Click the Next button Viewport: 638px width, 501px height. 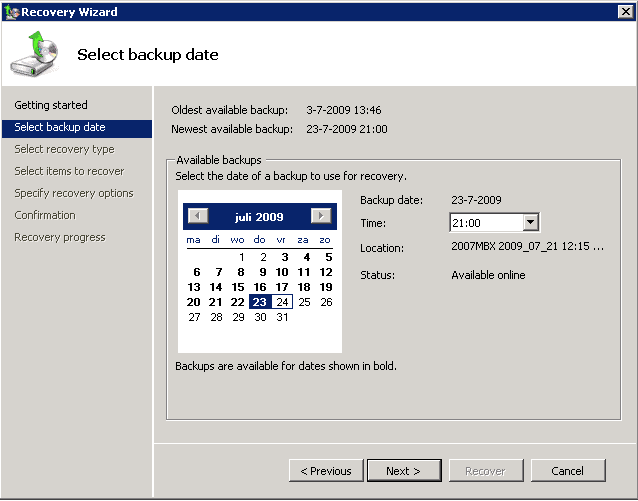point(402,471)
